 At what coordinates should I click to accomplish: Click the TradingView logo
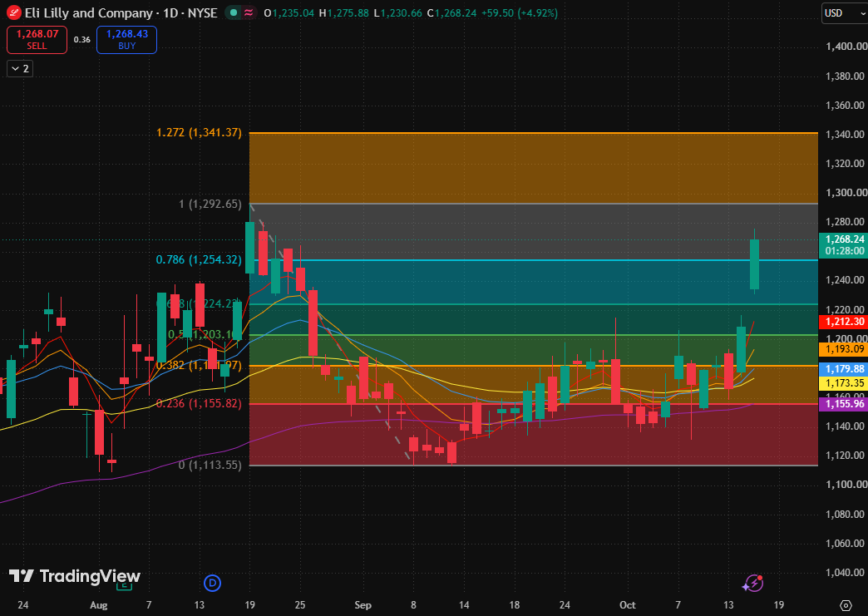click(75, 576)
